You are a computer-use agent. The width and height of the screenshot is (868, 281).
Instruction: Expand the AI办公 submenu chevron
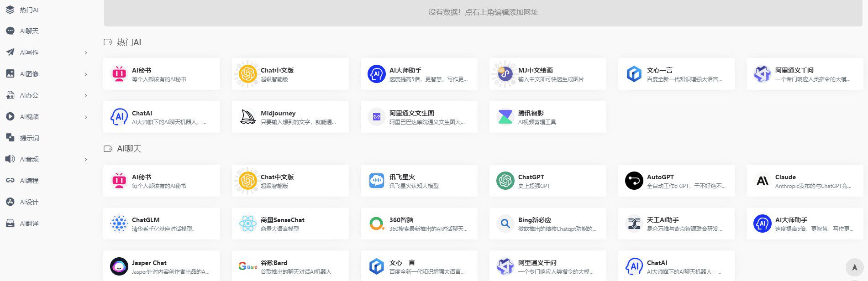pos(86,96)
